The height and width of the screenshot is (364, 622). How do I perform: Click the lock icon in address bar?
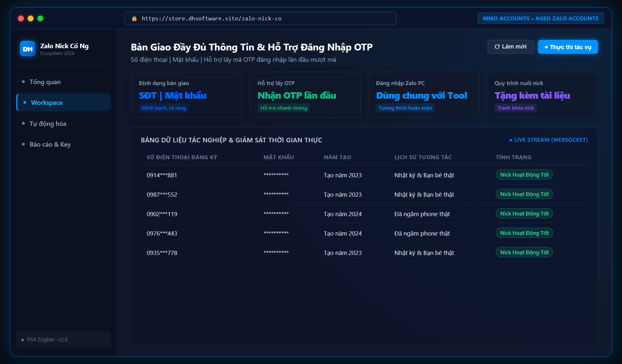[134, 18]
